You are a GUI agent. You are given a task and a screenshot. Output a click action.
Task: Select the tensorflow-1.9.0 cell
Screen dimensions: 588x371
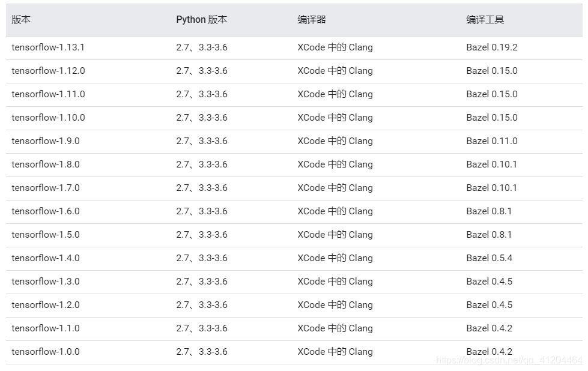(46, 141)
